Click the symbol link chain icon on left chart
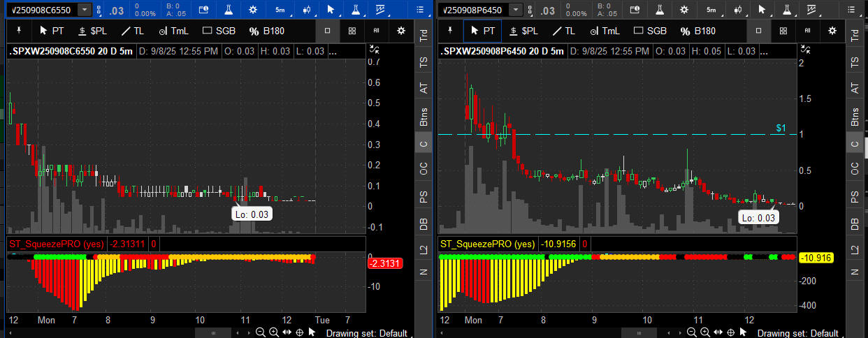This screenshot has width=868, height=338. pyautogui.click(x=100, y=10)
